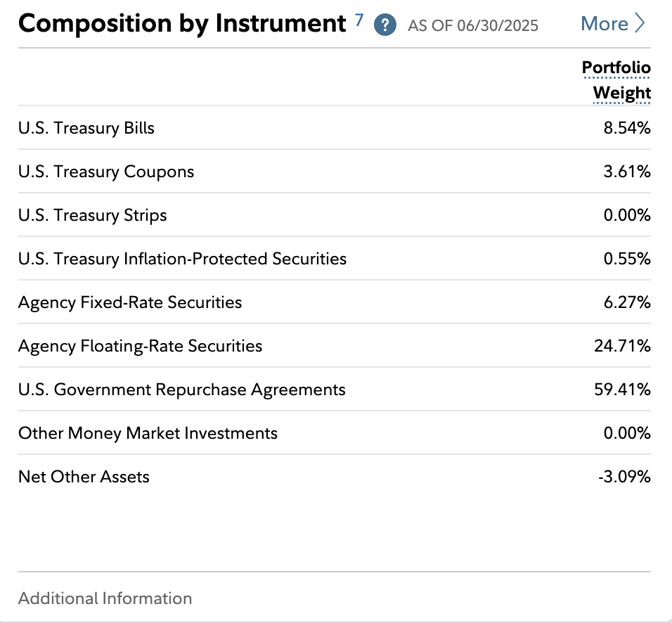Click the Net Other Assets label

84,477
